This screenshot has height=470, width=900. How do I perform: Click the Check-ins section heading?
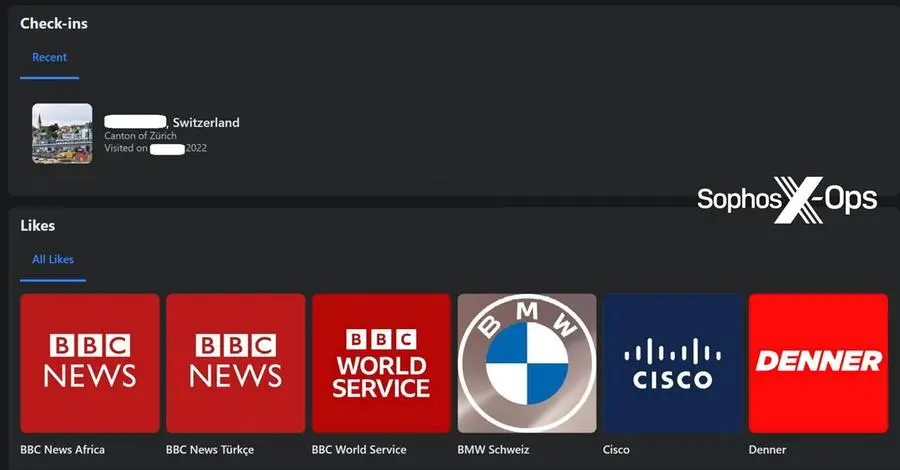(54, 24)
